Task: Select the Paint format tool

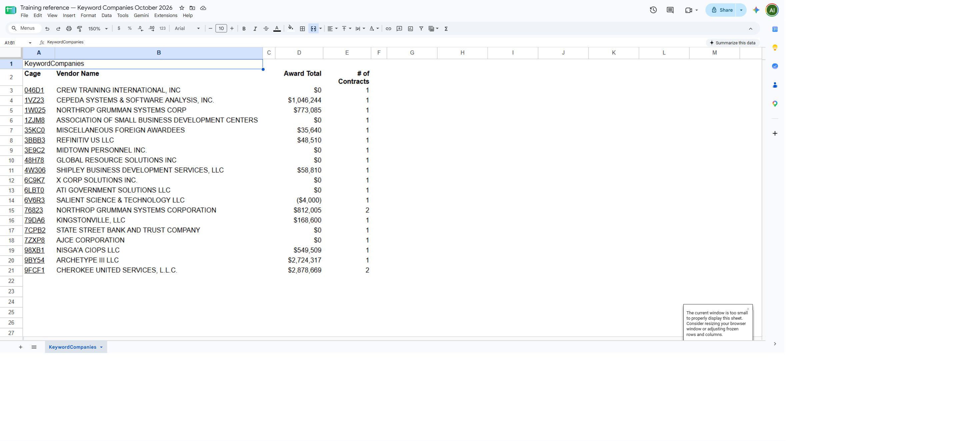Action: click(80, 29)
